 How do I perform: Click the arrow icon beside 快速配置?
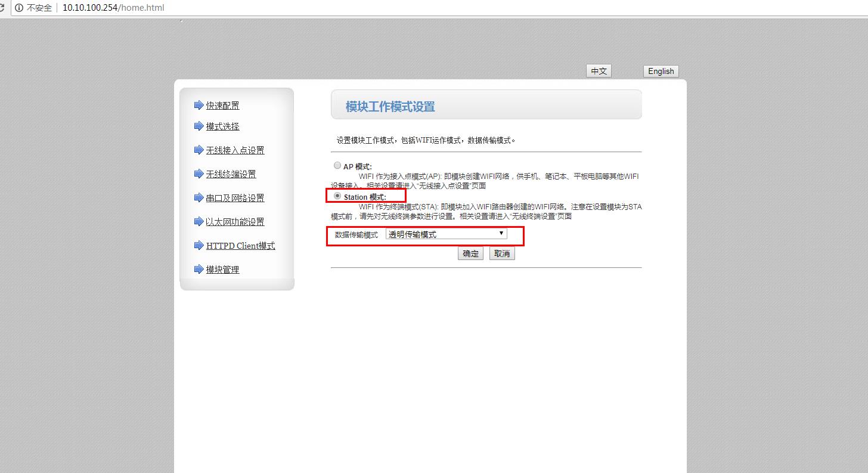coord(199,106)
